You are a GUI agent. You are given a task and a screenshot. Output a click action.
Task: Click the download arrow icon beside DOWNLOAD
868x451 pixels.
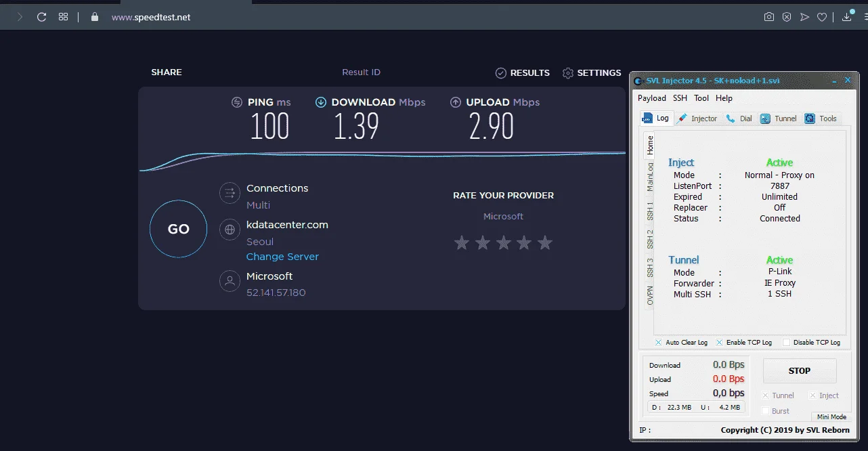point(321,102)
